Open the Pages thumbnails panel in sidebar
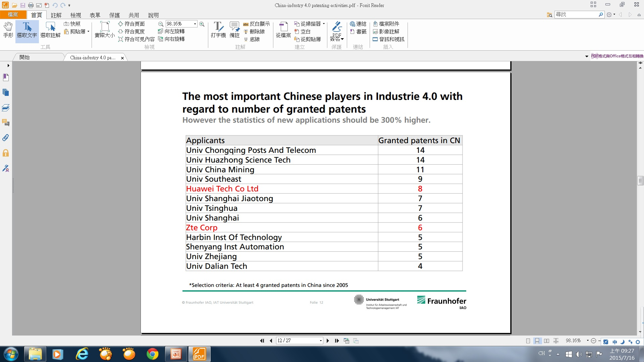Image resolution: width=644 pixels, height=362 pixels. tap(6, 93)
